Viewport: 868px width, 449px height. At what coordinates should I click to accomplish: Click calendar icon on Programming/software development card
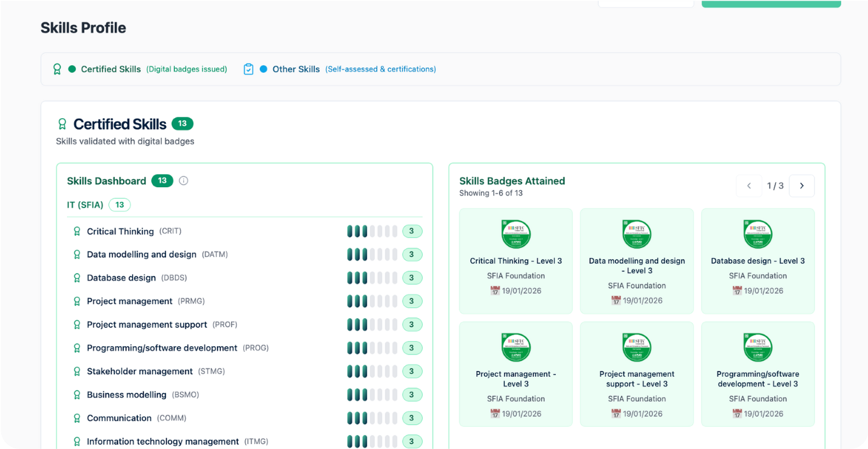(x=737, y=413)
